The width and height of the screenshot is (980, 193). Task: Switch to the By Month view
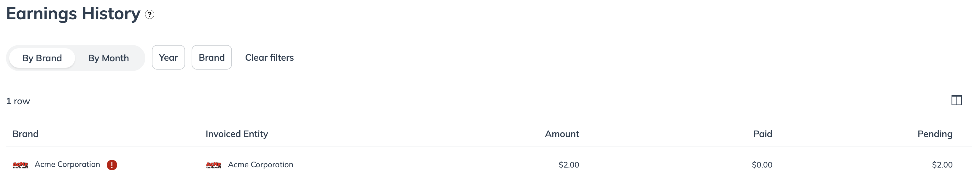coord(109,58)
